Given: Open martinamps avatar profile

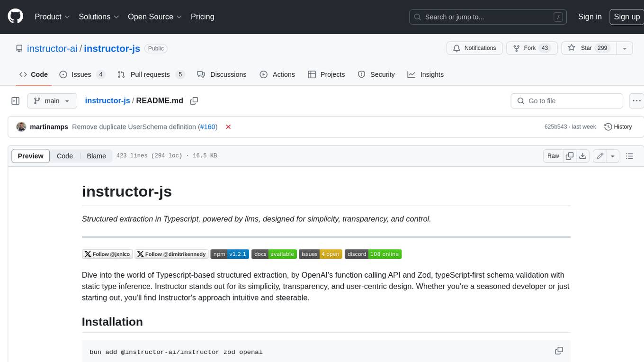Looking at the screenshot, I should (x=21, y=127).
